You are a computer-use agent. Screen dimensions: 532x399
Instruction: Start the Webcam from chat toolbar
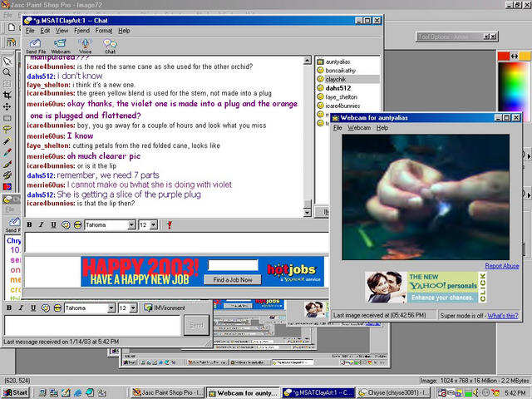pyautogui.click(x=61, y=46)
